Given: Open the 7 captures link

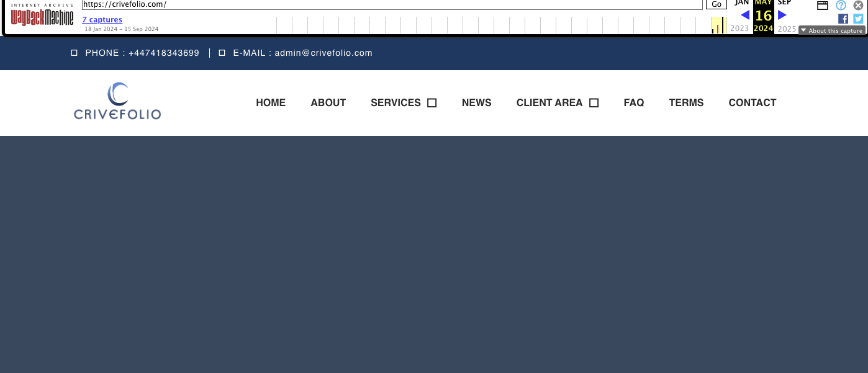Looking at the screenshot, I should tap(102, 19).
